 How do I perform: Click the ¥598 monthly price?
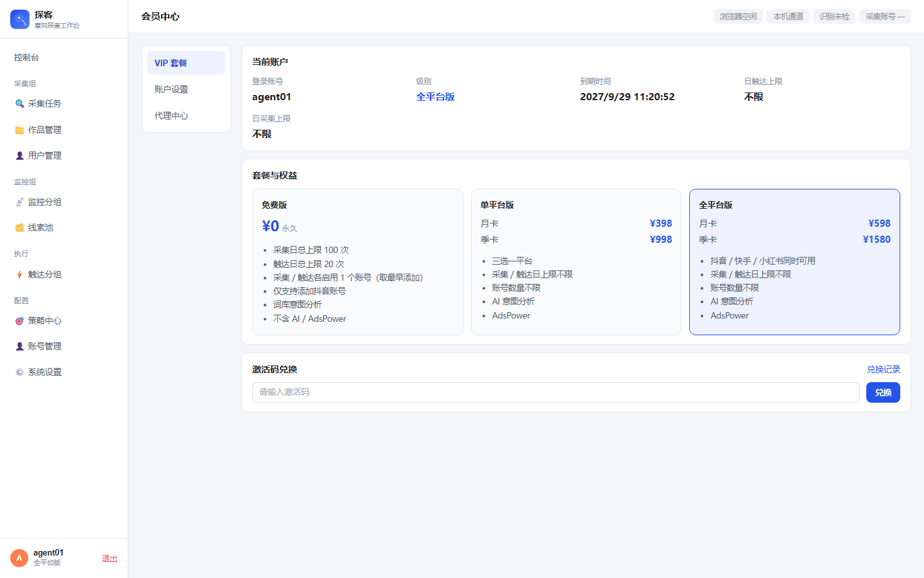click(879, 223)
